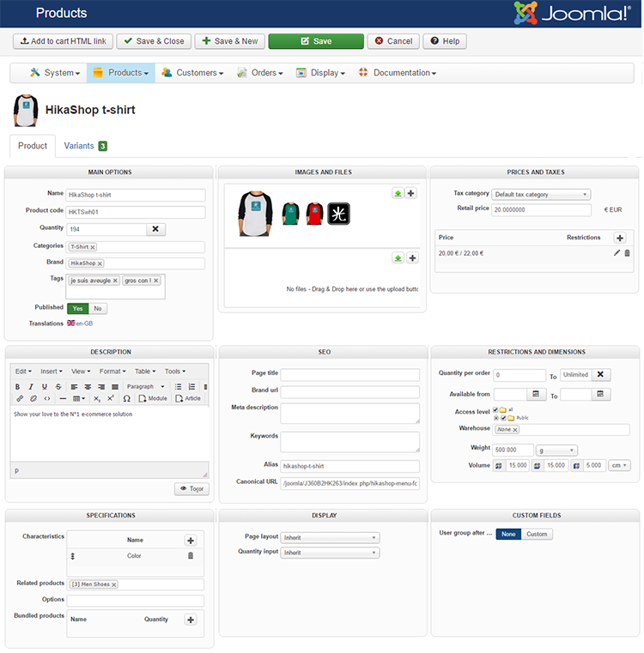Edit the 20,00 € price row with pencil

point(617,253)
